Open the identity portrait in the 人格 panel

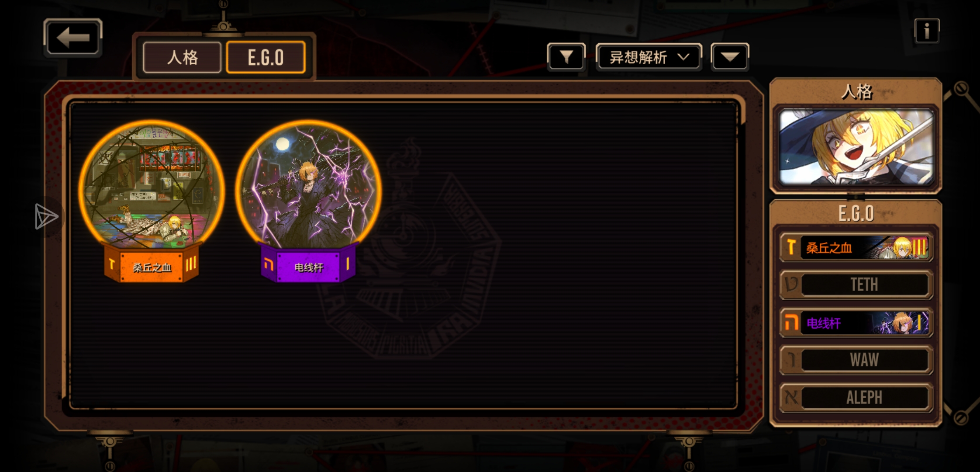click(x=856, y=147)
